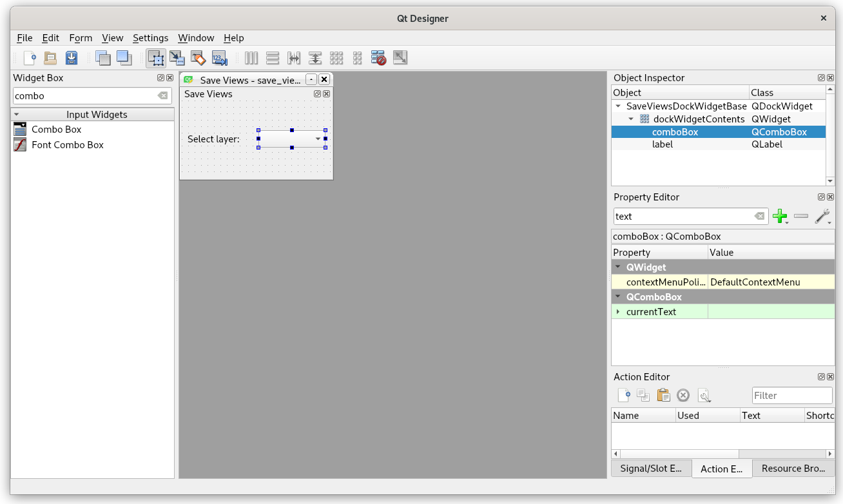Float the Widget Box panel
This screenshot has height=504, width=843.
161,78
